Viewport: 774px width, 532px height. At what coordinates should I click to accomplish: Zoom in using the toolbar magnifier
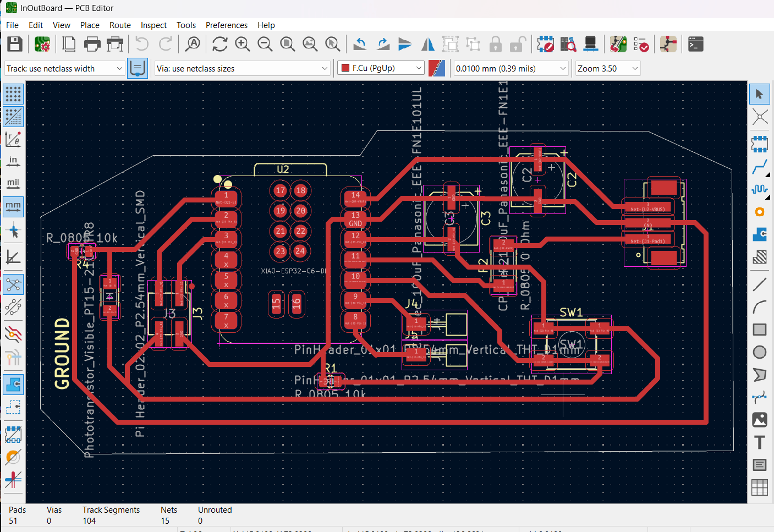click(243, 45)
